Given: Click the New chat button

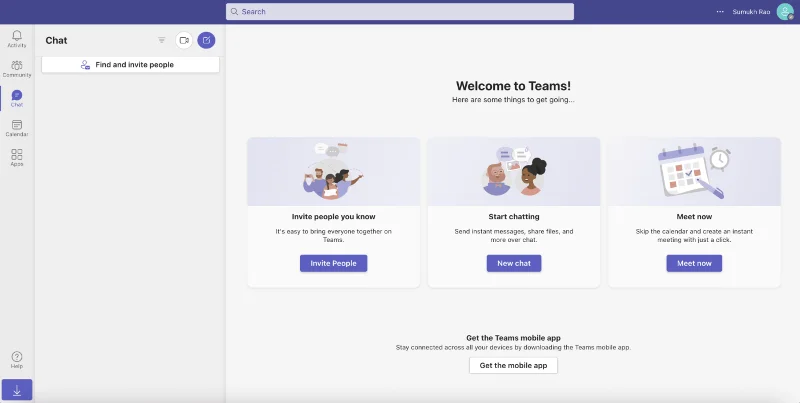Looking at the screenshot, I should [x=514, y=263].
